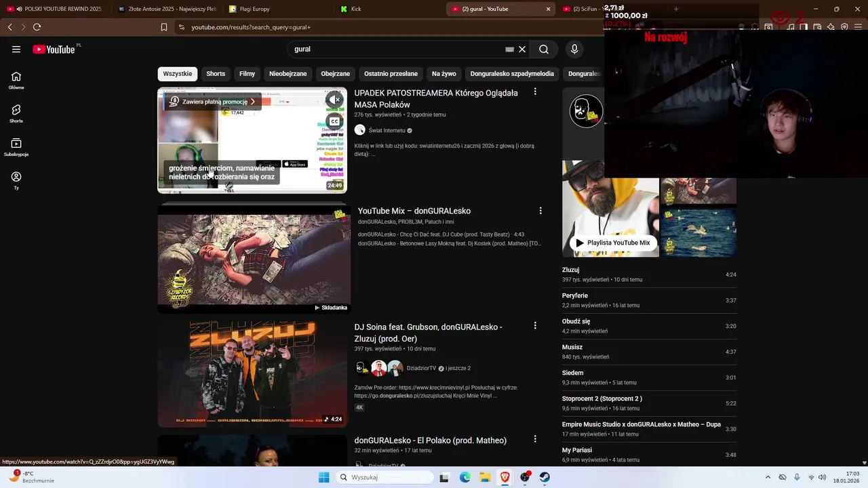Go to the YouTube logo home
Image resolution: width=868 pixels, height=488 pixels.
(x=54, y=49)
